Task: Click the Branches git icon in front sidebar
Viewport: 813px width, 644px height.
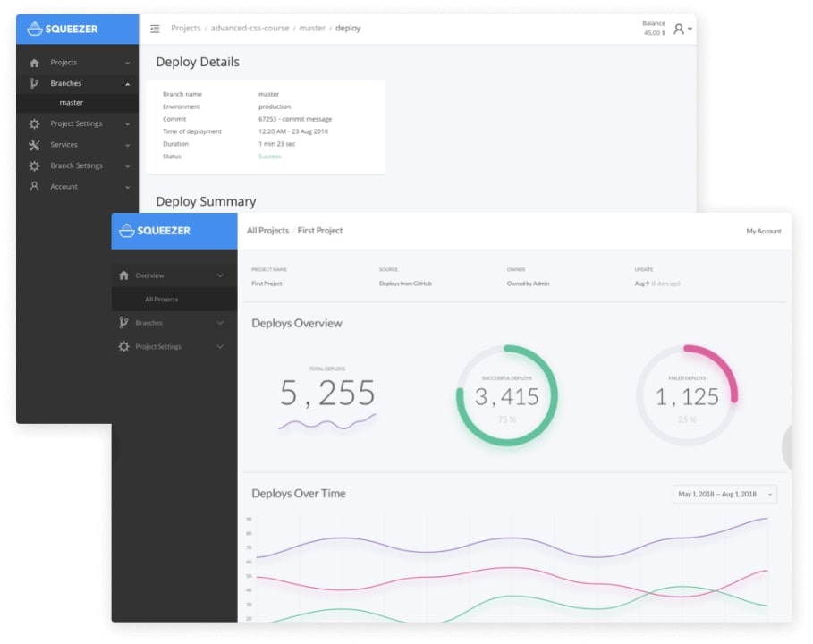Action: click(x=123, y=323)
